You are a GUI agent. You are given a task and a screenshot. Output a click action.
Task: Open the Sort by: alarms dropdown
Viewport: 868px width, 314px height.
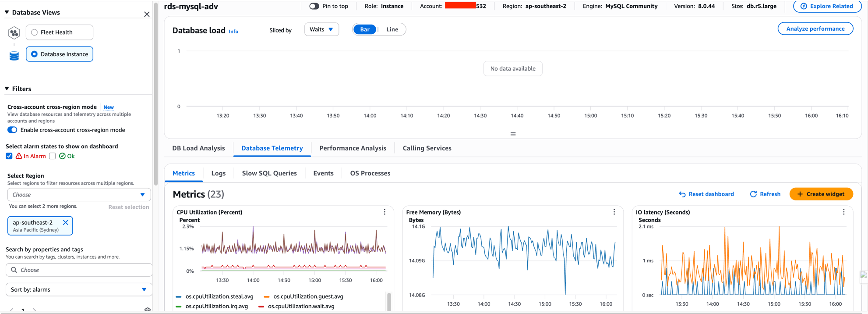pos(79,289)
